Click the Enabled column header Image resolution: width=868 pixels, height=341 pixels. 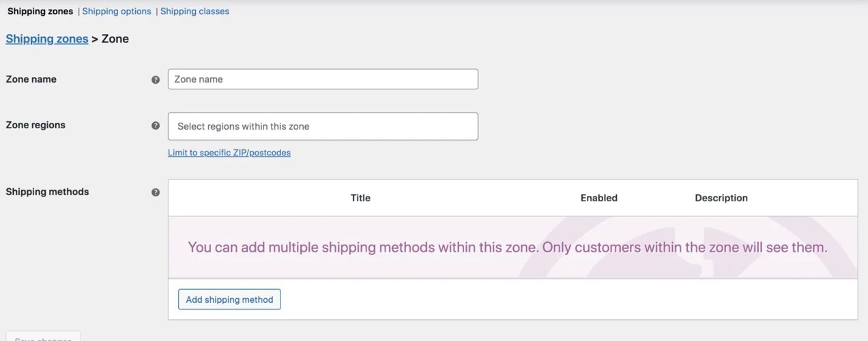[598, 198]
